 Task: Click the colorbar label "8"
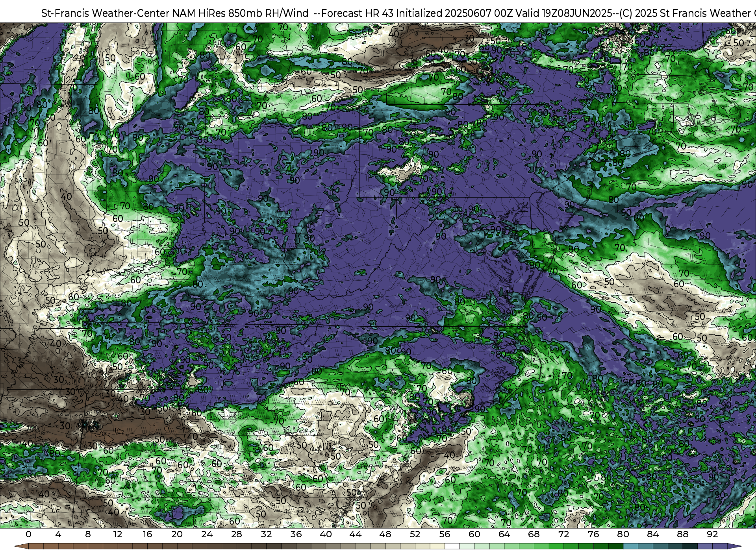click(x=88, y=534)
